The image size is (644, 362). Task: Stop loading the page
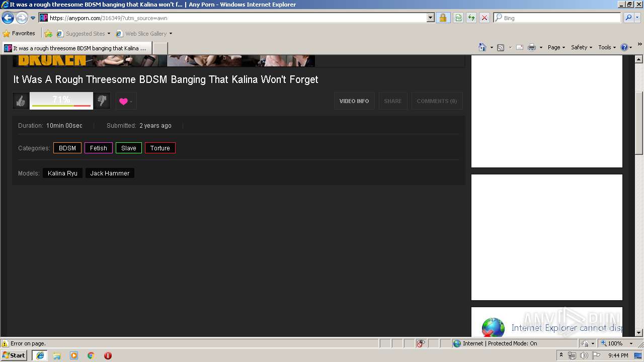[x=485, y=18]
